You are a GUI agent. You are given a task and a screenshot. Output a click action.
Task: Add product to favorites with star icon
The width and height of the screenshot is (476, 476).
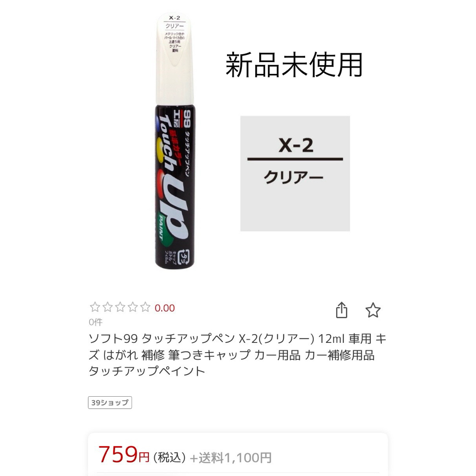point(373,310)
